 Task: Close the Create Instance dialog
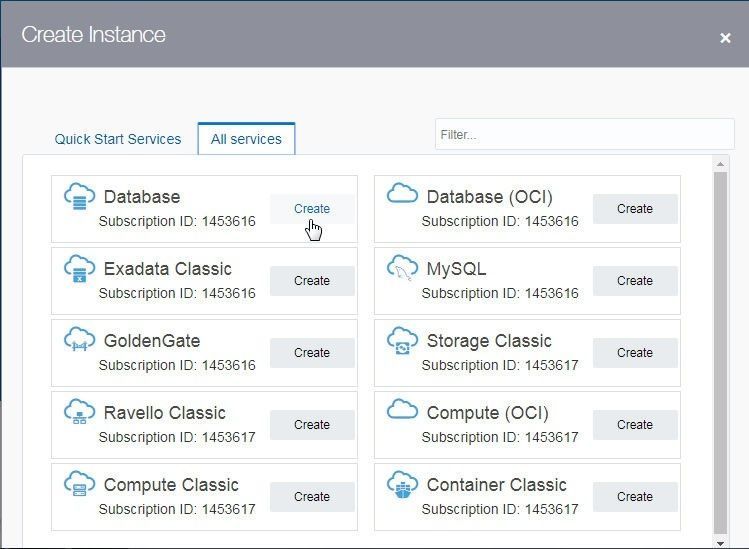(725, 38)
